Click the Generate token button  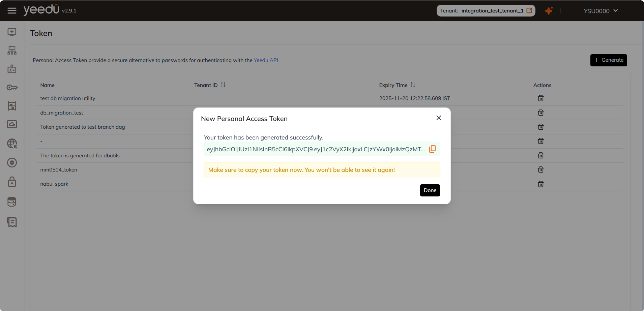click(x=608, y=60)
